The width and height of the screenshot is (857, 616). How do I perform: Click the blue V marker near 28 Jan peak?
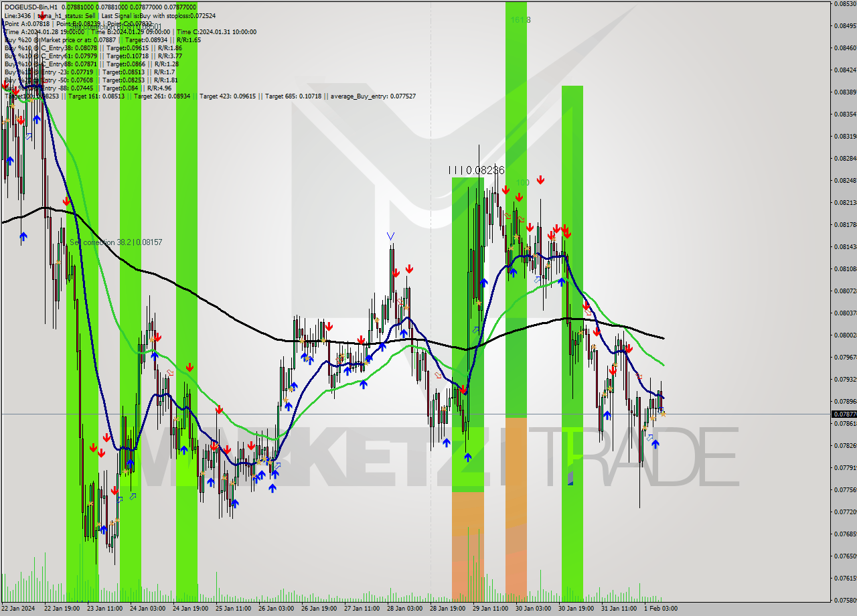(x=390, y=236)
